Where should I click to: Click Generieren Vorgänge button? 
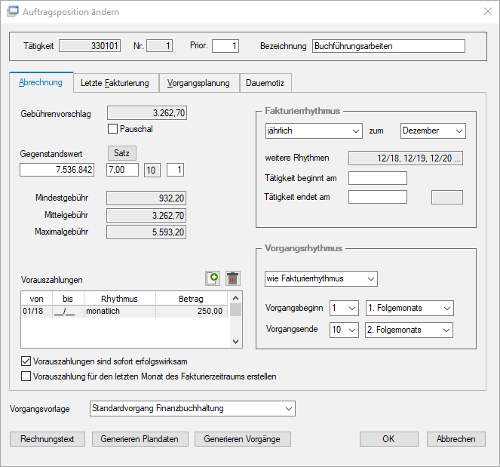click(242, 439)
